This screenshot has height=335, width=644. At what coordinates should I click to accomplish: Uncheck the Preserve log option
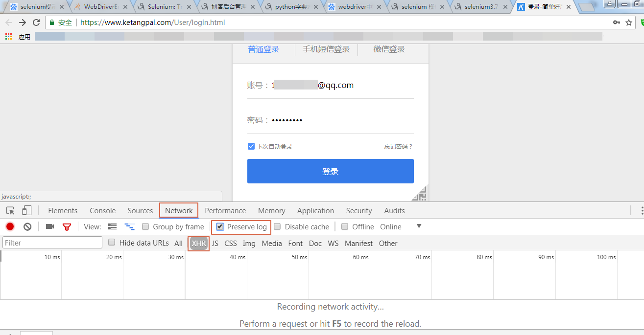(220, 226)
